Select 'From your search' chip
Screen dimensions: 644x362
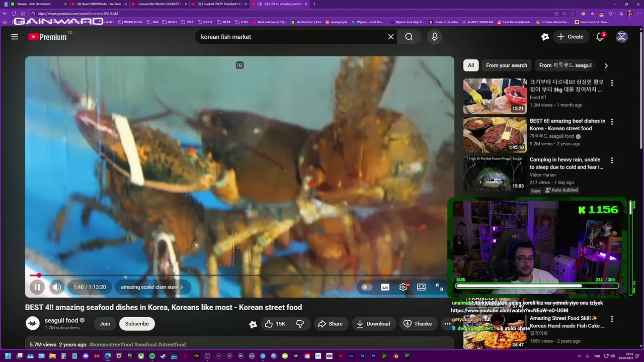click(507, 65)
